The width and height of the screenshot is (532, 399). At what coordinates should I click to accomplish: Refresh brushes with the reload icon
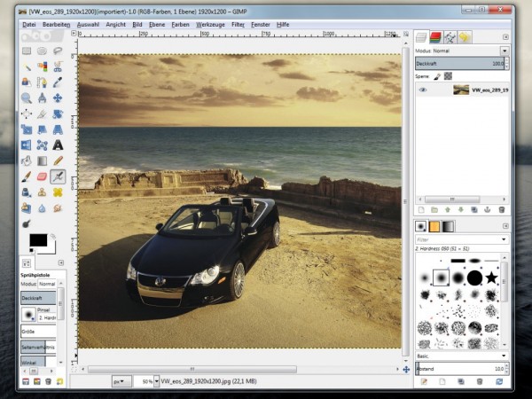point(499,380)
